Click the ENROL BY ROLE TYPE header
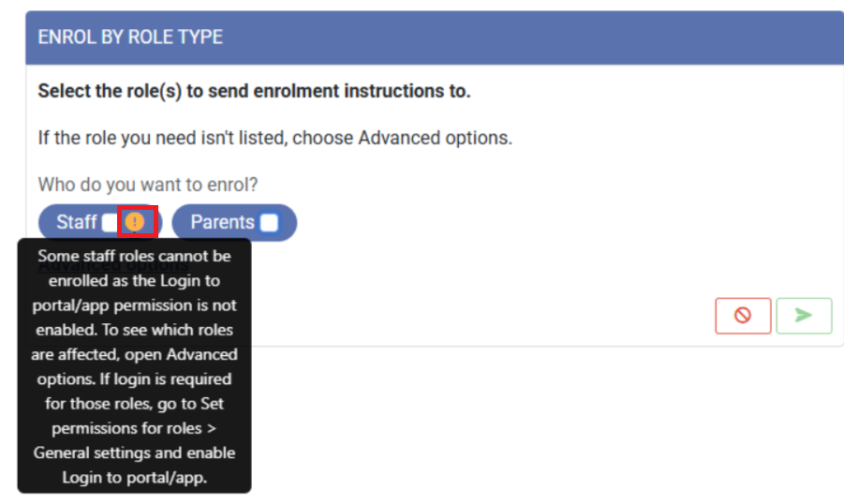The width and height of the screenshot is (844, 504). [x=130, y=37]
